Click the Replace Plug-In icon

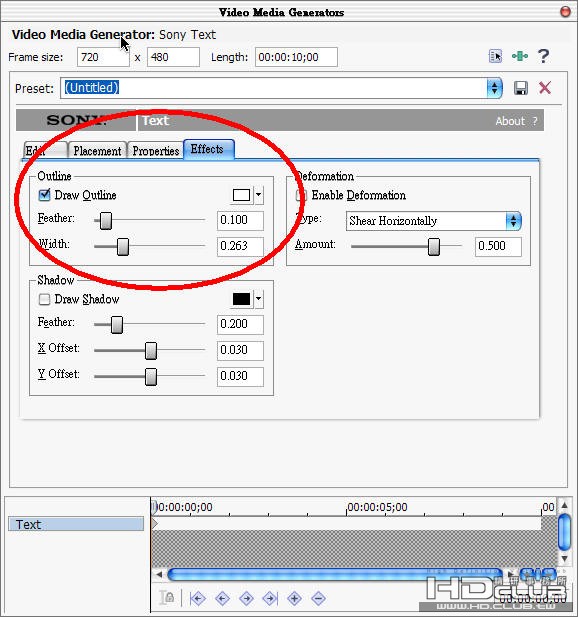click(x=495, y=56)
